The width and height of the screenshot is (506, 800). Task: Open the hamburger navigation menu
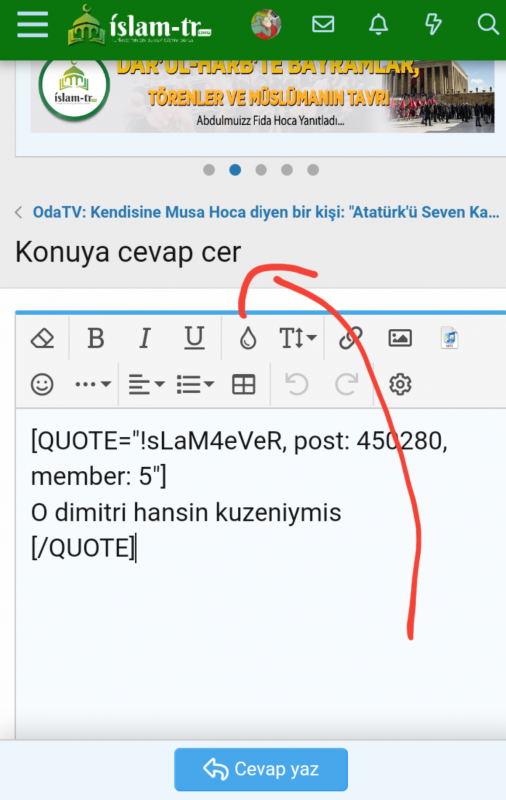[33, 24]
